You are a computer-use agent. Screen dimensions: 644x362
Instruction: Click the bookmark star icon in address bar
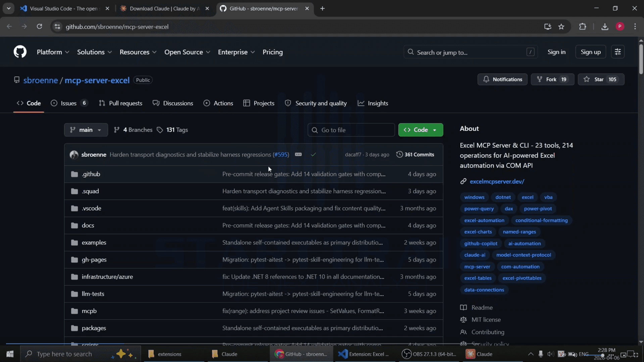click(561, 27)
